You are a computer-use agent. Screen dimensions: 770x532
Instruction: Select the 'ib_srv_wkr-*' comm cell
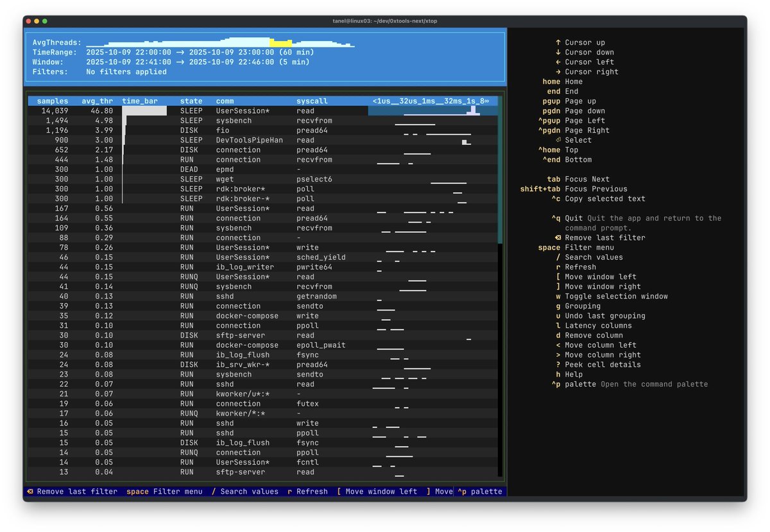click(243, 365)
